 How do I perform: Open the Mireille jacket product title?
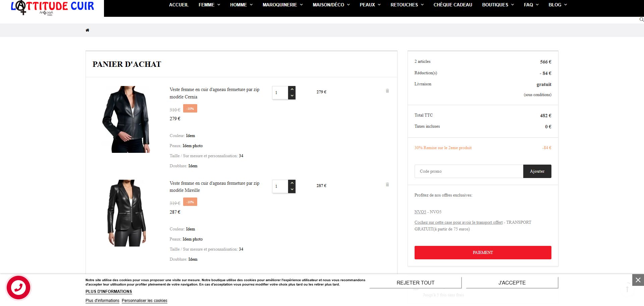[214, 187]
